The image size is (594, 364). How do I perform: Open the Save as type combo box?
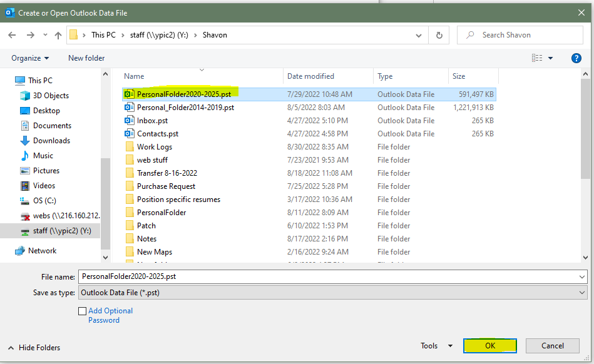[332, 293]
